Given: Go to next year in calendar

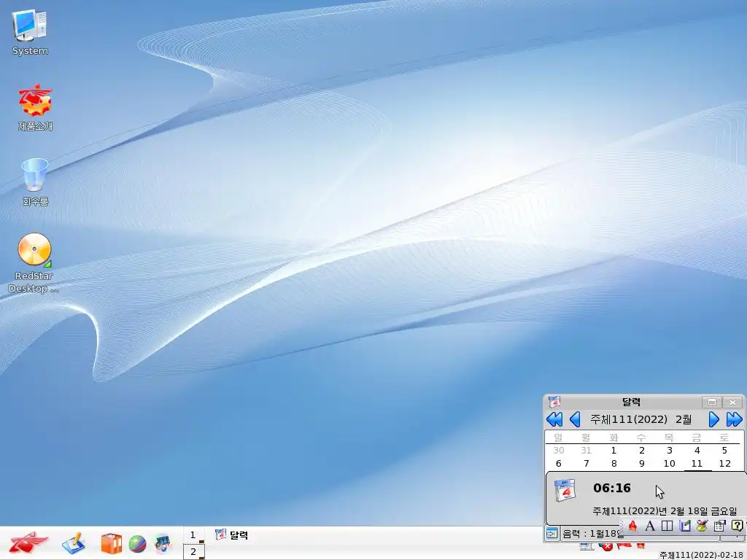Looking at the screenshot, I should coord(734,419).
